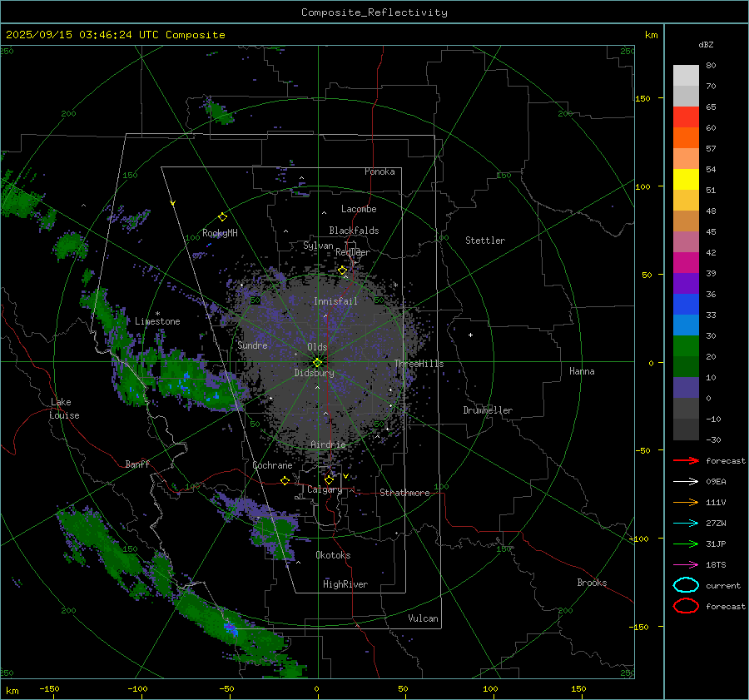Screen dimensions: 749x700
Task: Click the Drumheller label on the map
Action: click(488, 410)
